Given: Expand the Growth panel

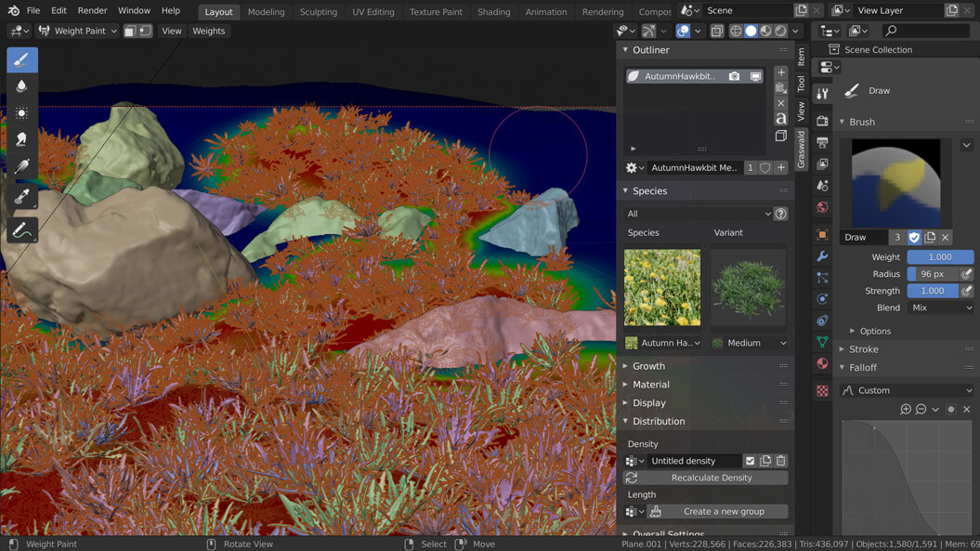Looking at the screenshot, I should pyautogui.click(x=648, y=366).
